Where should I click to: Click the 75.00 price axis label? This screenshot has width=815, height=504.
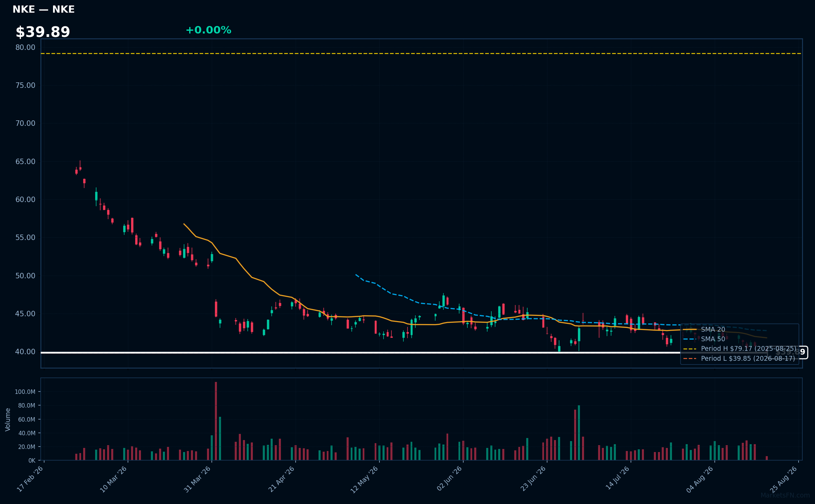pyautogui.click(x=25, y=85)
